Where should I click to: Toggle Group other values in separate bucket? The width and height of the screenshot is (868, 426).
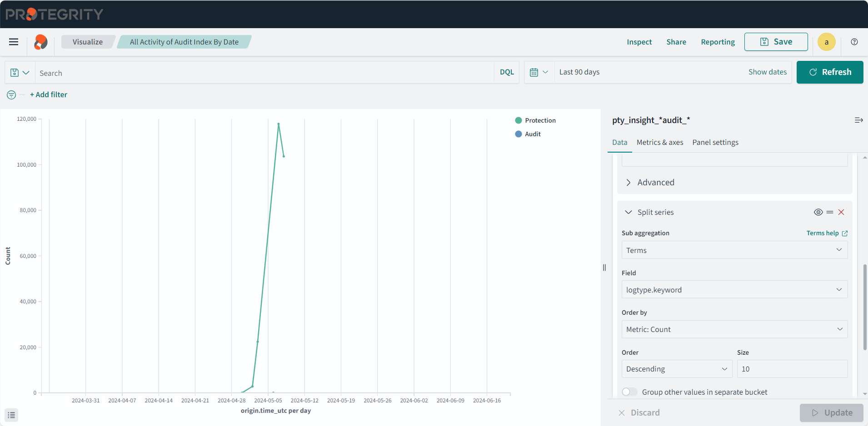(x=629, y=392)
